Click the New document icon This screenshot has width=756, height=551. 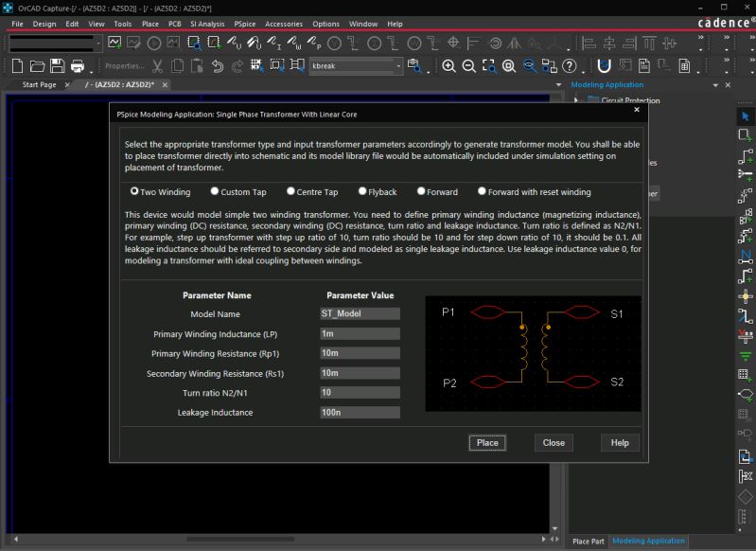pyautogui.click(x=17, y=65)
